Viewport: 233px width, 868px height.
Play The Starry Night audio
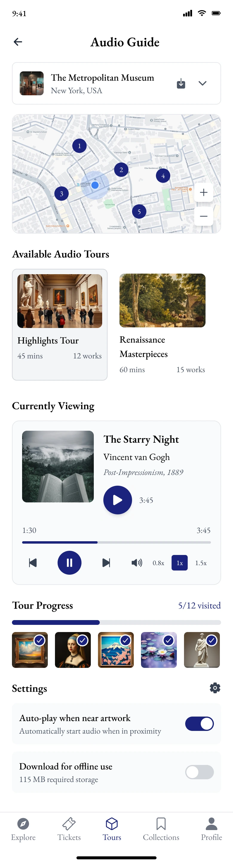(x=117, y=500)
